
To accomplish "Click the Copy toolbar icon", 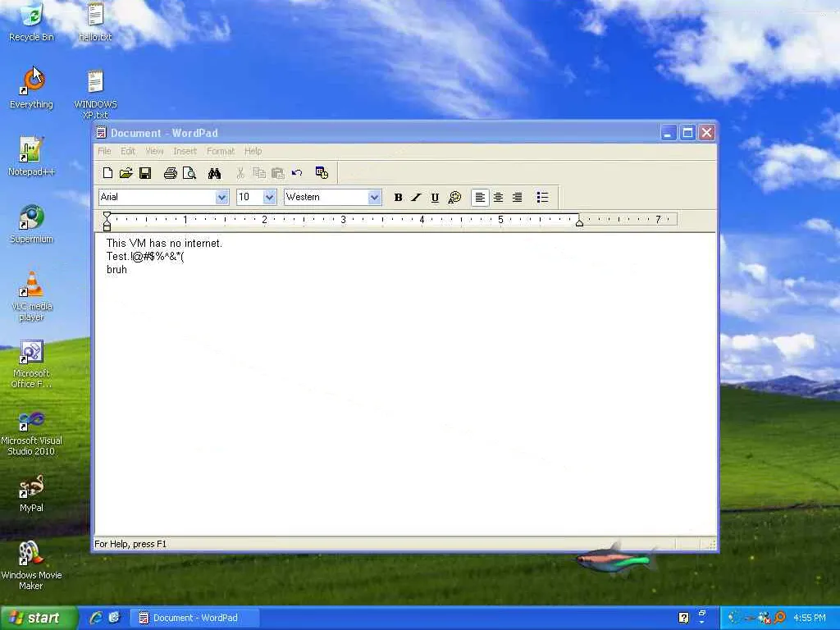I will 258,173.
